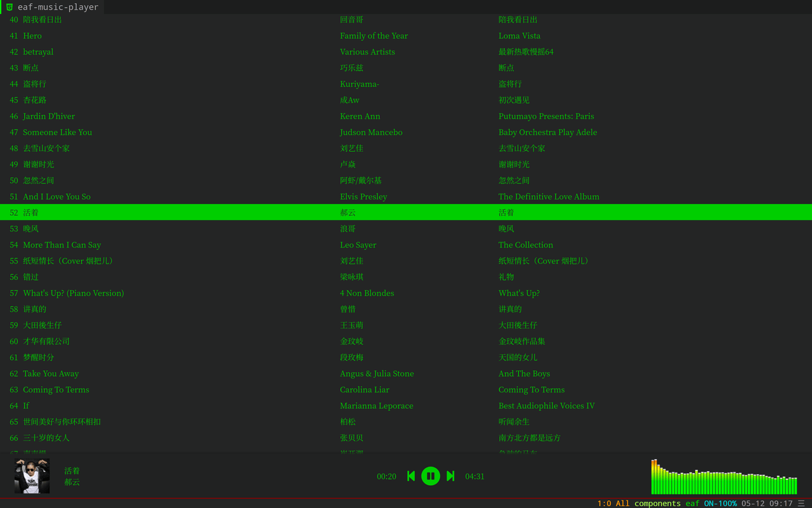Play What's Up? (Piano Version)

click(406, 293)
